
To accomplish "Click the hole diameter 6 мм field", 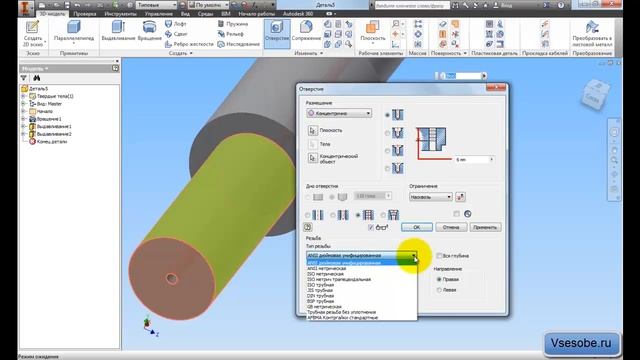I will [x=472, y=160].
